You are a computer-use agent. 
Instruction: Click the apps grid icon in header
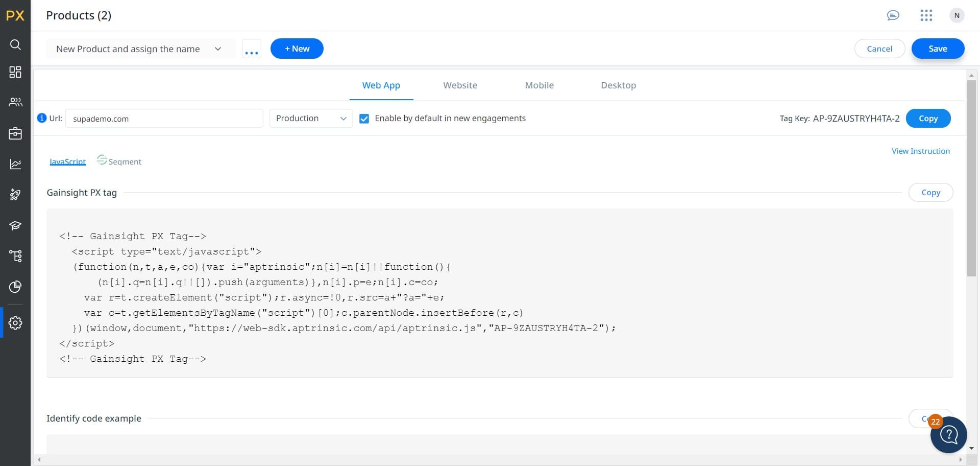pyautogui.click(x=926, y=15)
